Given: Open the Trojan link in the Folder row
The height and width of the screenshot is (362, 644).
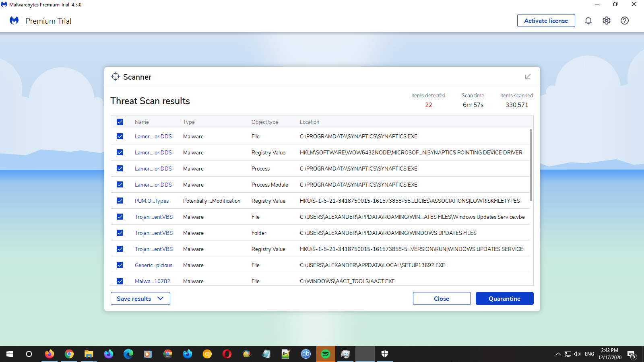Looking at the screenshot, I should 154,233.
